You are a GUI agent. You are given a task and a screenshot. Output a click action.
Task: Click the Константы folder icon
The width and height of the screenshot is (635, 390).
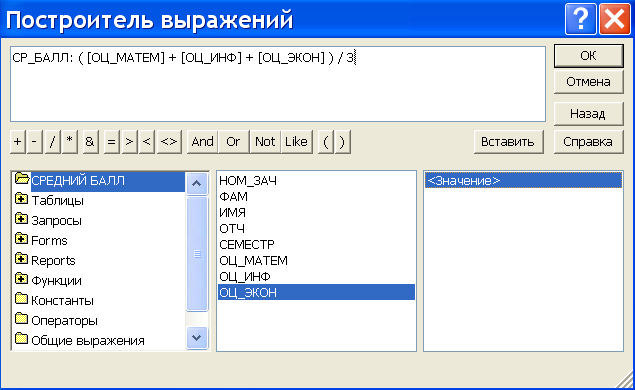tap(21, 298)
